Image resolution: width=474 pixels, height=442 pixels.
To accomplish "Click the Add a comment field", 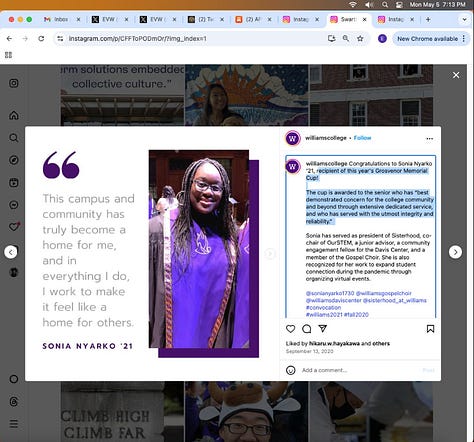I will click(360, 370).
